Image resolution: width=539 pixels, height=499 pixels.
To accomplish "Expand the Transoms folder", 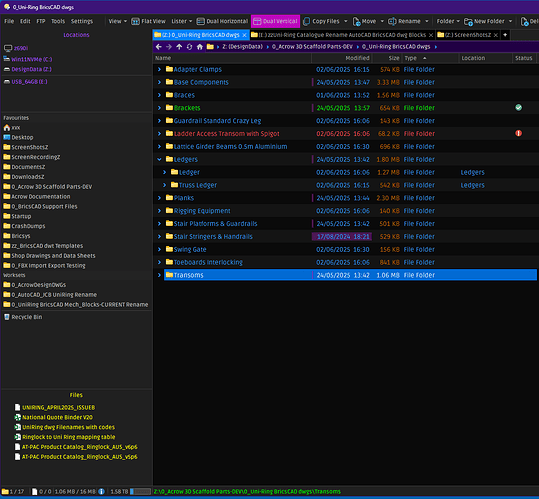I will tap(159, 275).
